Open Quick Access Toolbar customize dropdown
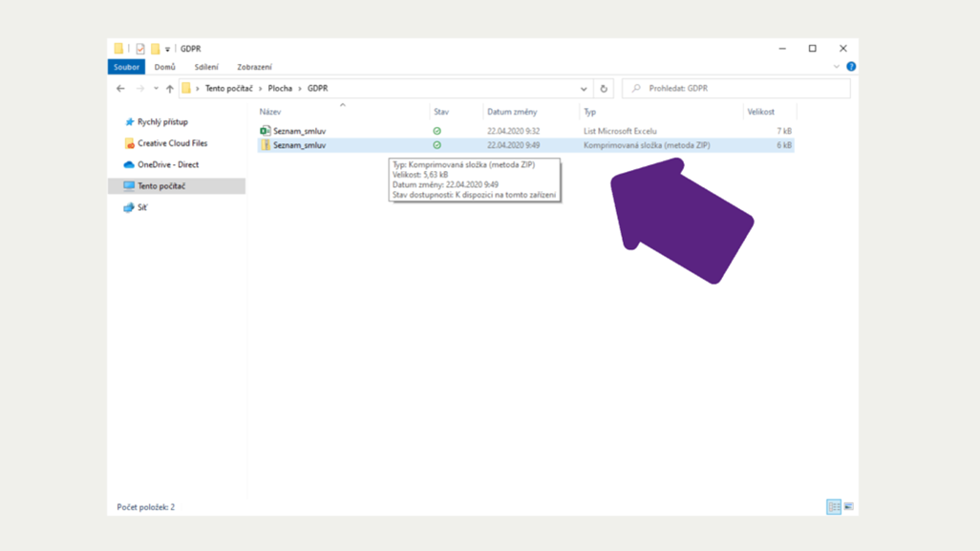 pos(167,50)
